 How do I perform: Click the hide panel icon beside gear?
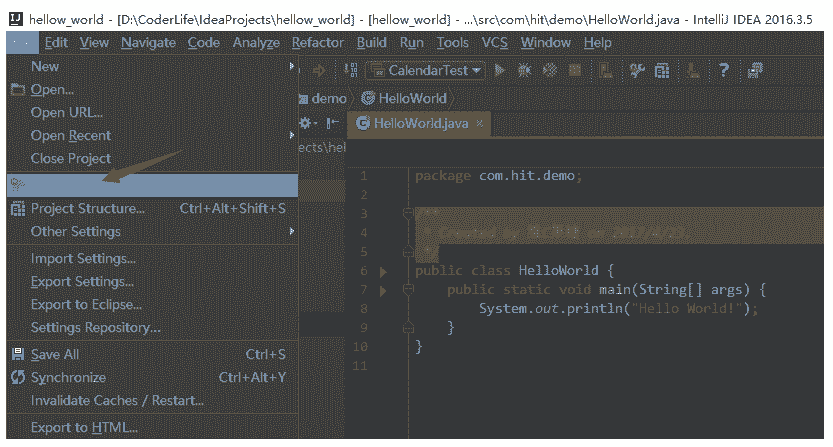(x=332, y=123)
